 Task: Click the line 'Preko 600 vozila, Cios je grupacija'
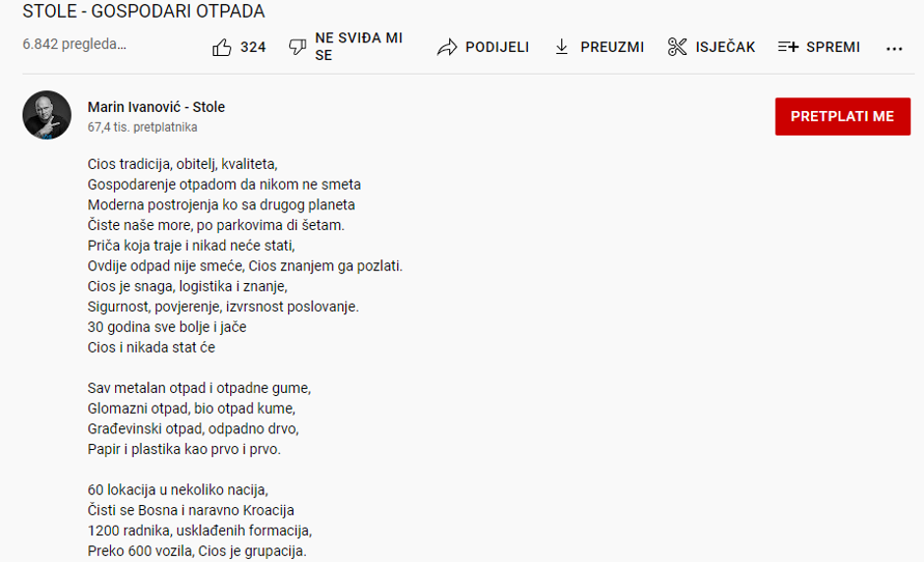point(197,551)
